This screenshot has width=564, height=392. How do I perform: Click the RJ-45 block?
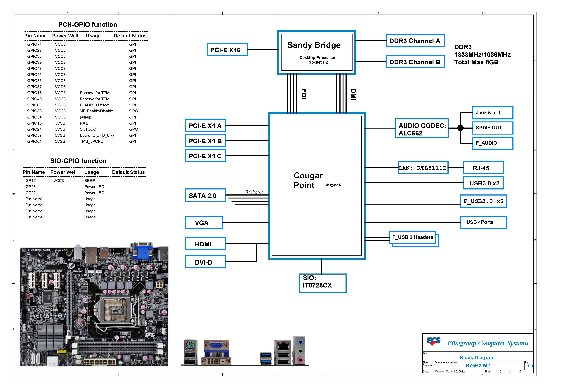click(x=483, y=168)
